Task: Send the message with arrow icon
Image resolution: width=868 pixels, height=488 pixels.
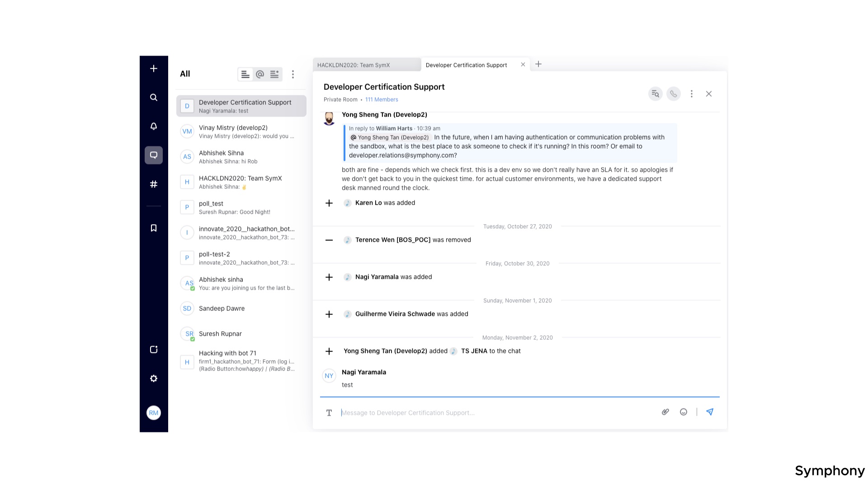Action: tap(710, 412)
